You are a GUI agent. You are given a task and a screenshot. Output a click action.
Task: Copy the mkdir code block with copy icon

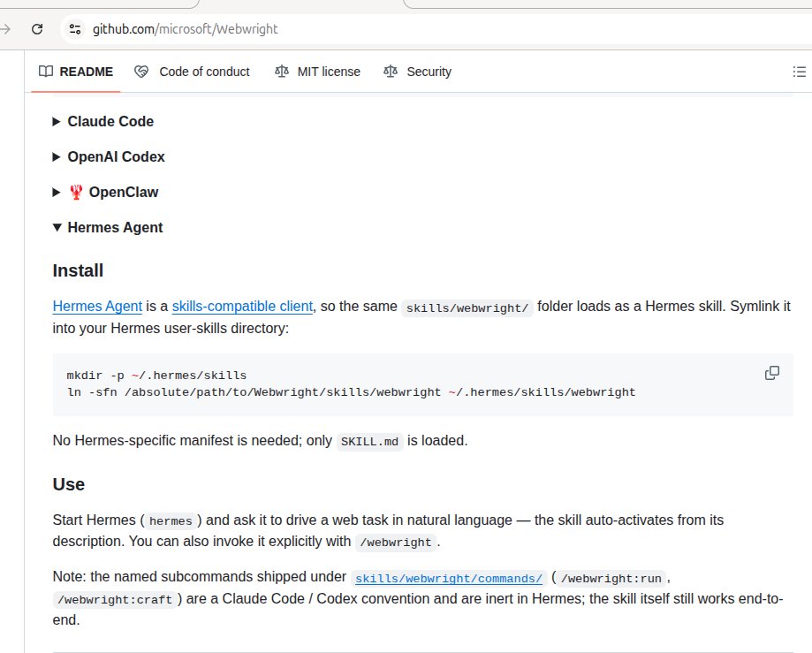[772, 373]
